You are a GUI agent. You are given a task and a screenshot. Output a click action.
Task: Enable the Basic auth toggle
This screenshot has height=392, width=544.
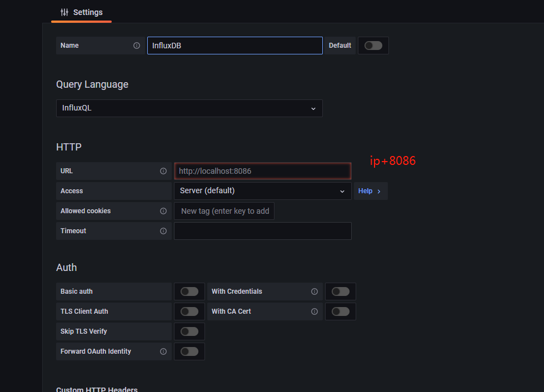click(x=189, y=292)
